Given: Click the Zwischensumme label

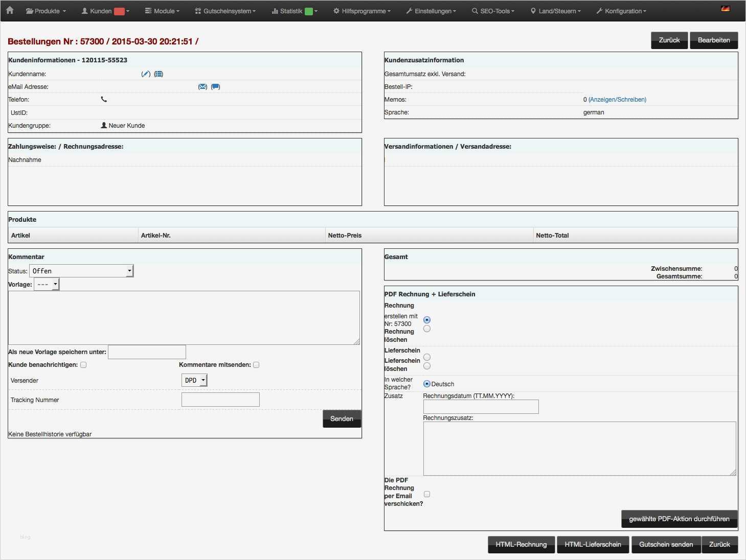Looking at the screenshot, I should 676,269.
